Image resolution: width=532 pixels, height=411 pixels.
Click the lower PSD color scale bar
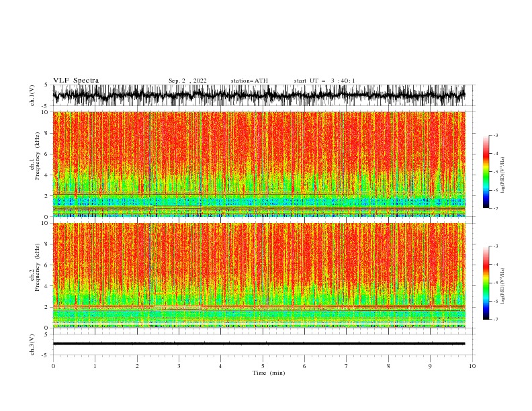click(x=486, y=283)
